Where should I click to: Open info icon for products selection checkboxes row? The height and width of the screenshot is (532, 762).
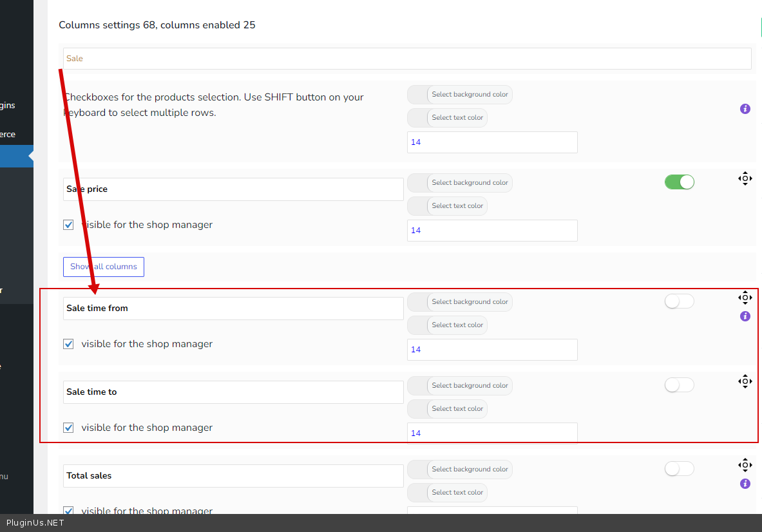coord(745,109)
